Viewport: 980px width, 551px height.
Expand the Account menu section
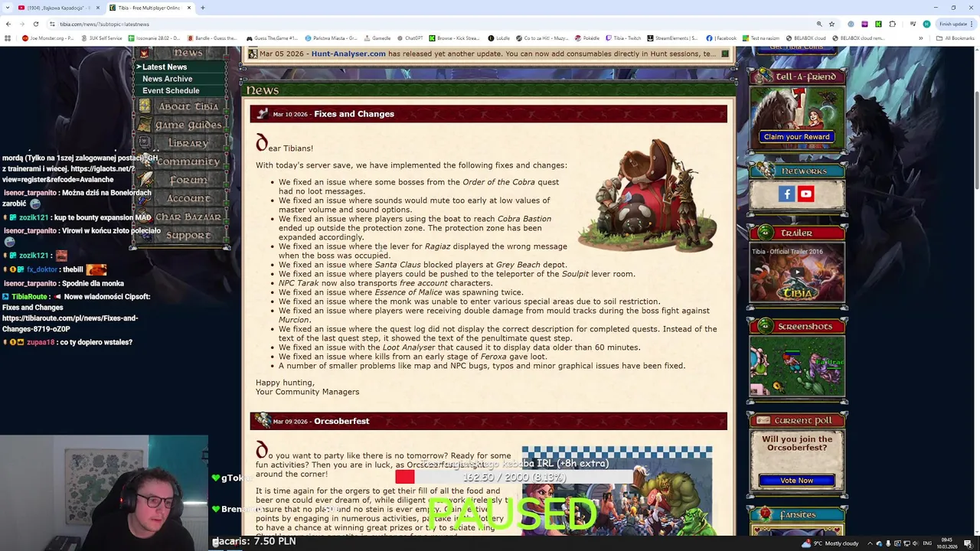tap(181, 199)
